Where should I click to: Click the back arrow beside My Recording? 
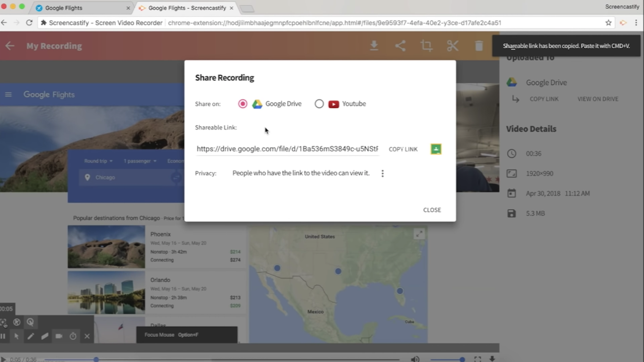(x=10, y=46)
